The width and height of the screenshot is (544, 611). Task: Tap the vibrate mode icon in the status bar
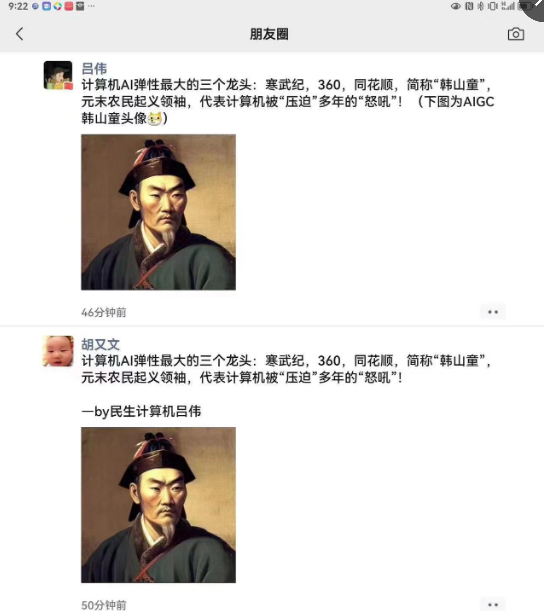click(x=493, y=6)
